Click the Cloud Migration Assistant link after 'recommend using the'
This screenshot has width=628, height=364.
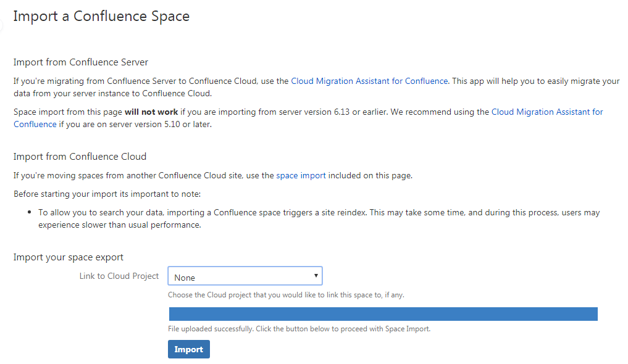click(546, 112)
